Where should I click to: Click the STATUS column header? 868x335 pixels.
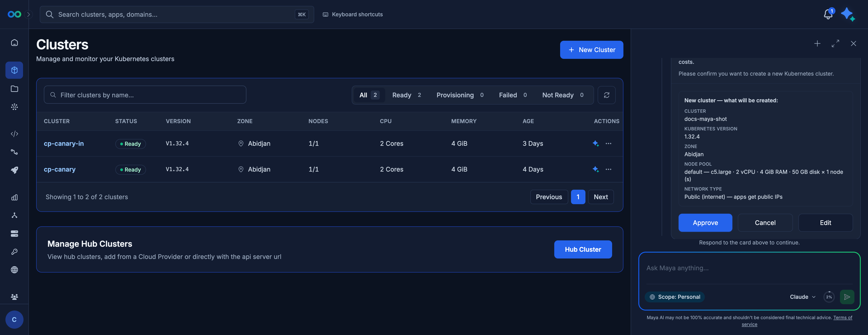point(126,121)
